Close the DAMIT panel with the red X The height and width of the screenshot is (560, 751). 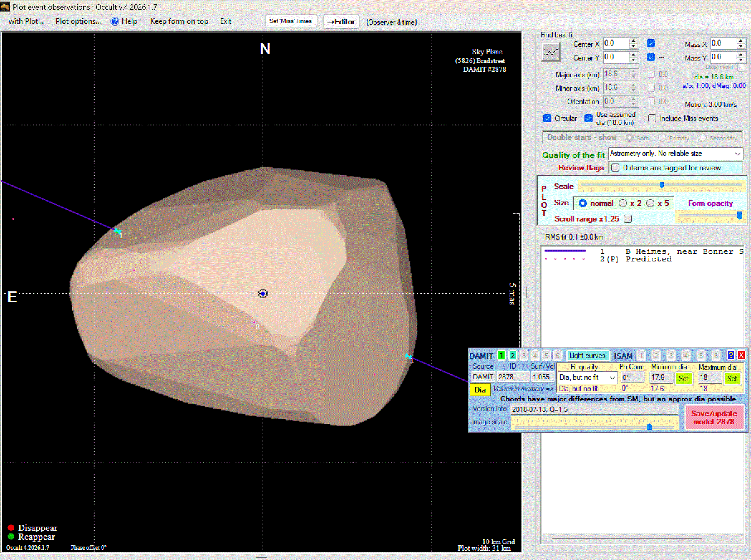[741, 355]
